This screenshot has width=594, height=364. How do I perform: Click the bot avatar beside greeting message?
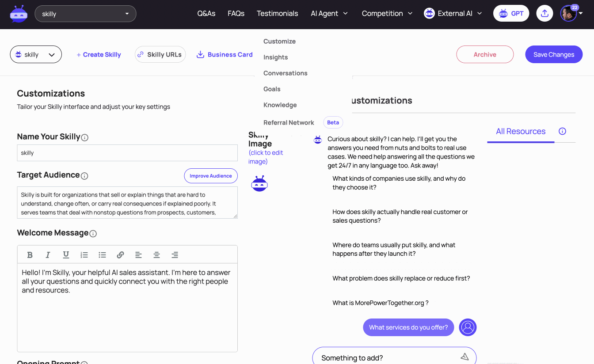pyautogui.click(x=318, y=140)
